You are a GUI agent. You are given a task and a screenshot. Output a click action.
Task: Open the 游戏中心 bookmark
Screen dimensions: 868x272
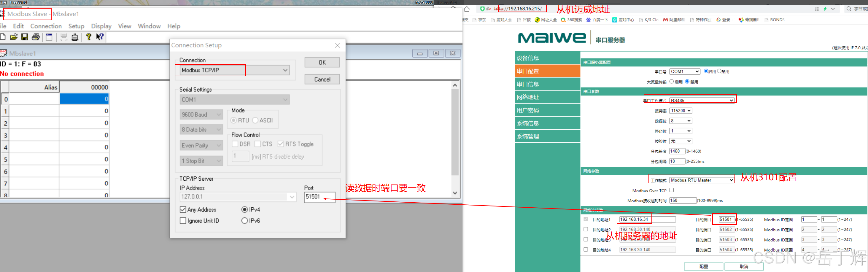pyautogui.click(x=623, y=20)
